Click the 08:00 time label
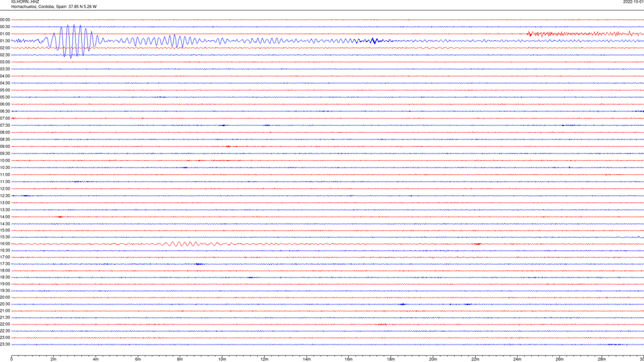644x362 pixels. coord(5,132)
